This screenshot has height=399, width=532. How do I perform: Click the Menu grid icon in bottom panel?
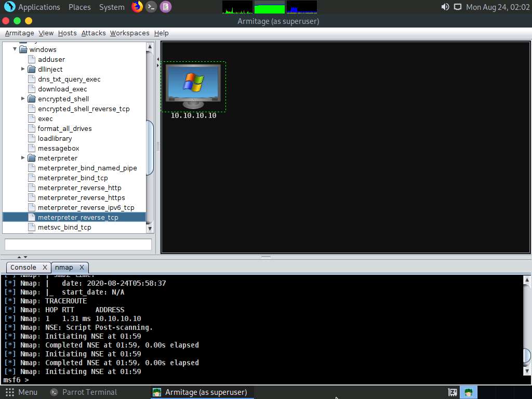pos(10,392)
